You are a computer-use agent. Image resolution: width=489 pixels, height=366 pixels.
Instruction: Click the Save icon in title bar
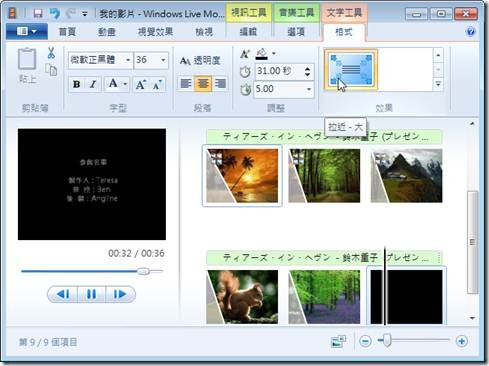coord(38,13)
